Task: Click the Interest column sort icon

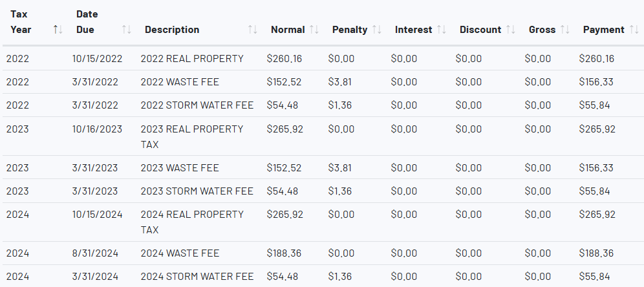Action: click(x=442, y=30)
